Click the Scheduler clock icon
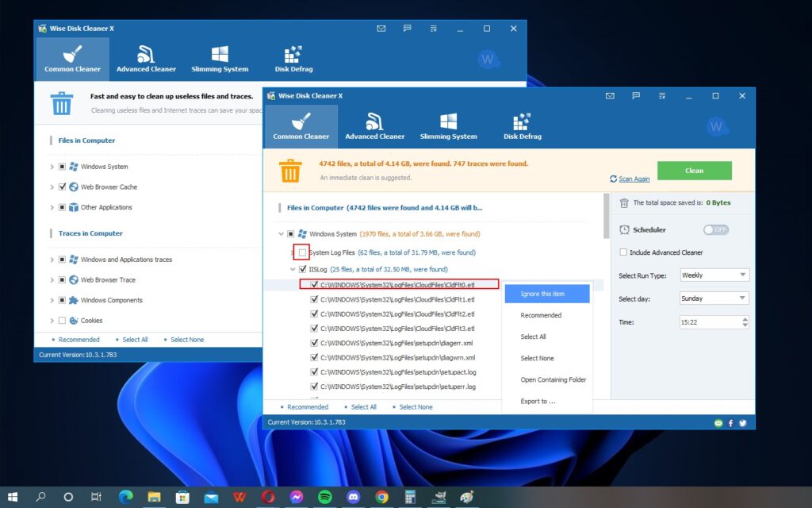812x508 pixels. (625, 229)
